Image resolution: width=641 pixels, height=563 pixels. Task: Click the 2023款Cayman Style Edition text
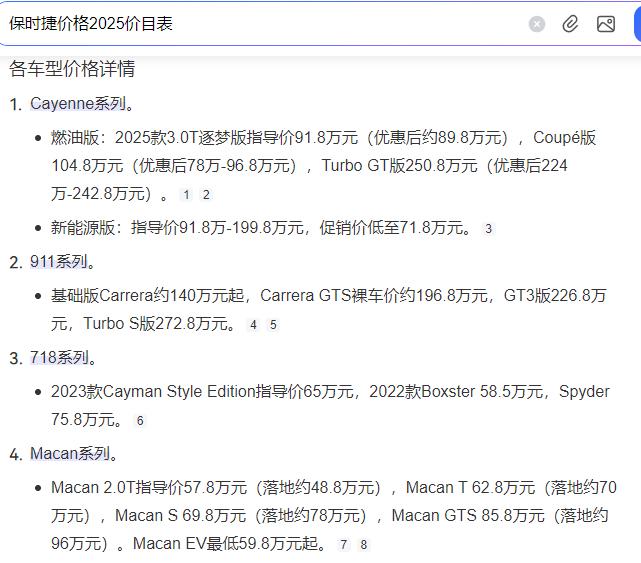(x=153, y=391)
